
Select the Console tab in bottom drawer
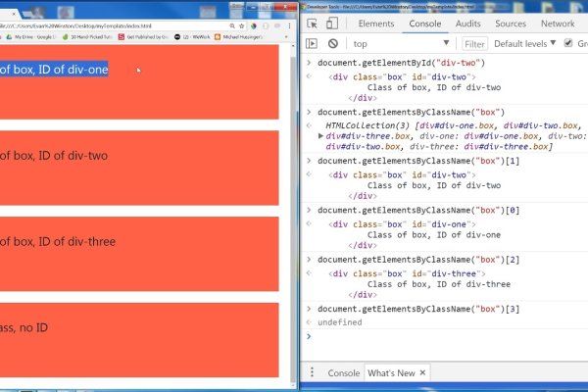(x=343, y=373)
